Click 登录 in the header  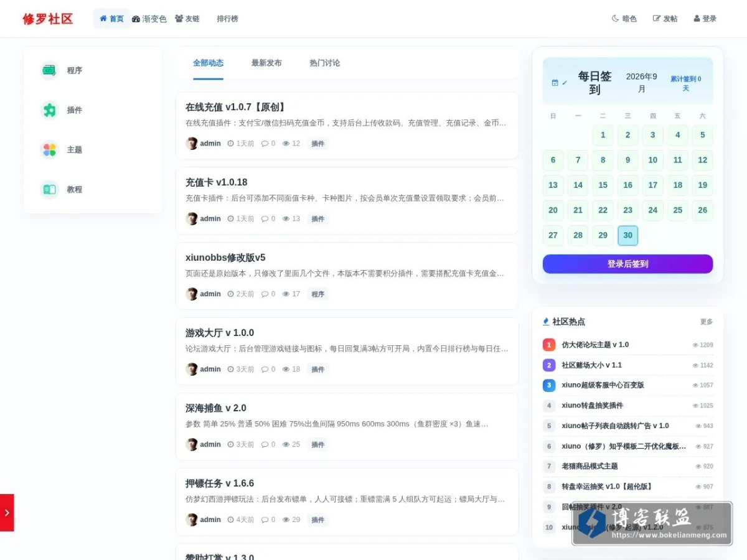coord(705,19)
